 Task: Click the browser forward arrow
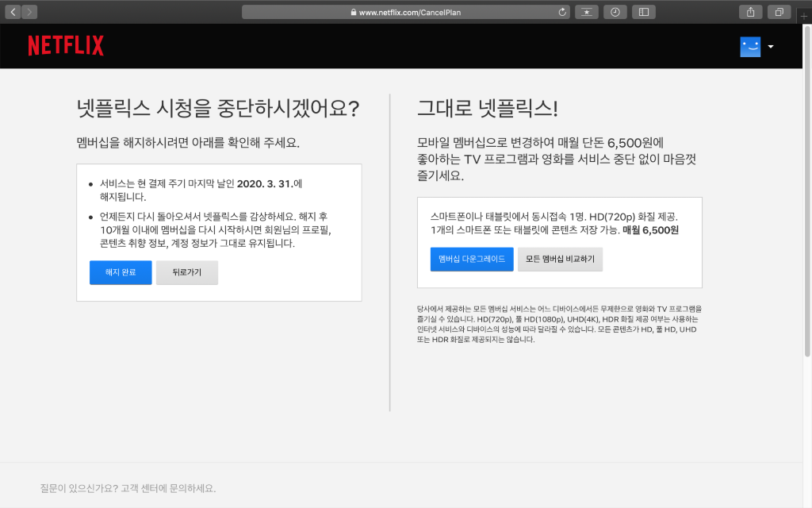pyautogui.click(x=29, y=12)
